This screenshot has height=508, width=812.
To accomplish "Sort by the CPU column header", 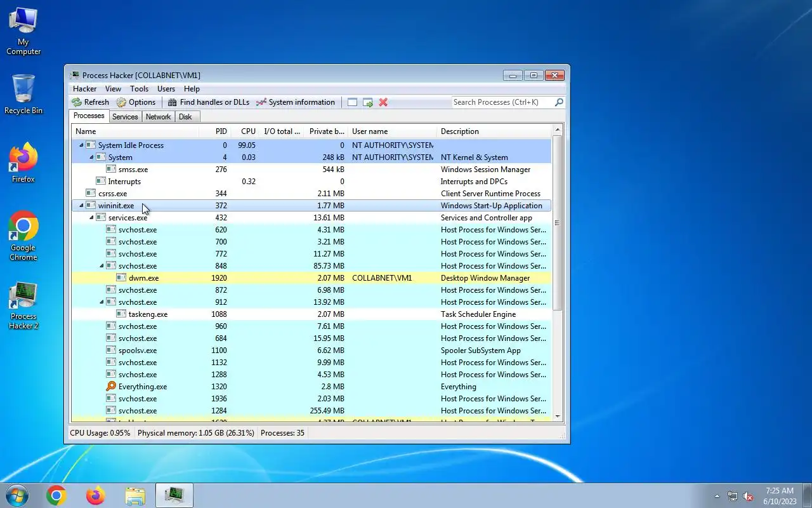I will click(x=245, y=131).
